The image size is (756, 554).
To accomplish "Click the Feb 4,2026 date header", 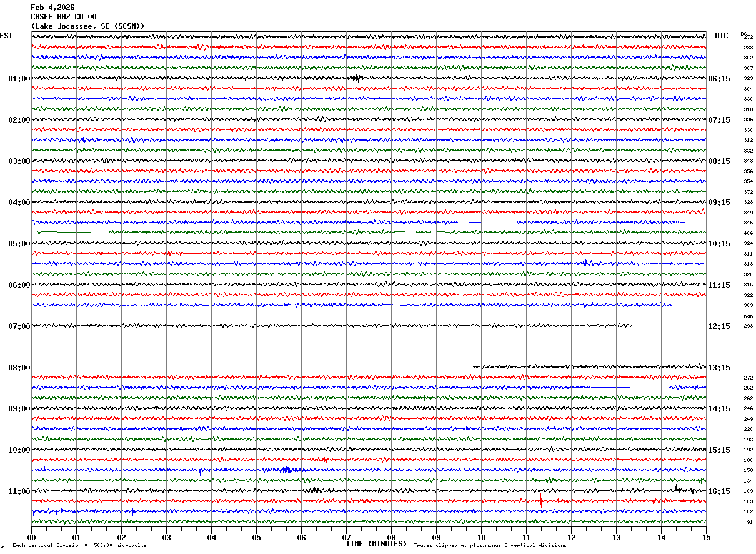I will tap(52, 8).
